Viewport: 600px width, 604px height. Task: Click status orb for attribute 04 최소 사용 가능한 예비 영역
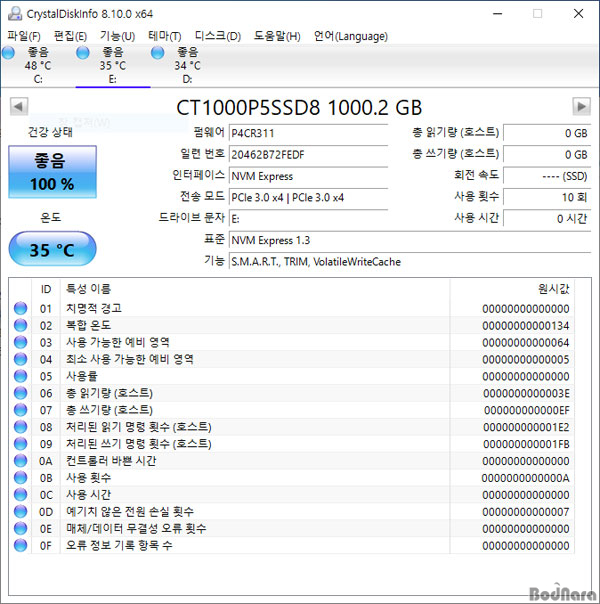[x=20, y=359]
